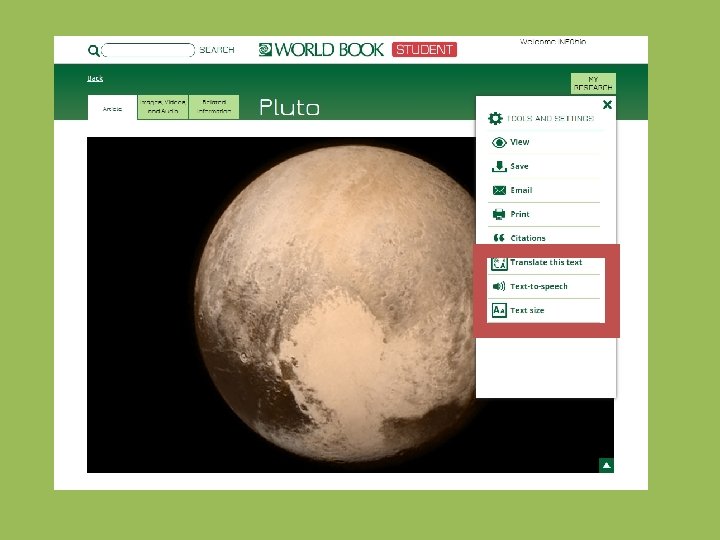
Task: Click the Pluto article title
Action: point(289,107)
